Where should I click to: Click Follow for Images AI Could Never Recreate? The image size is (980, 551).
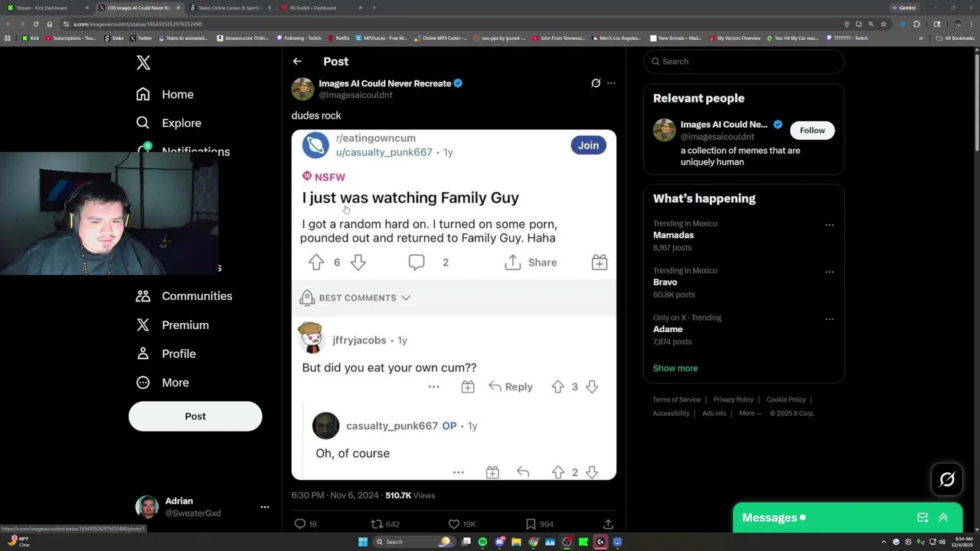(812, 130)
